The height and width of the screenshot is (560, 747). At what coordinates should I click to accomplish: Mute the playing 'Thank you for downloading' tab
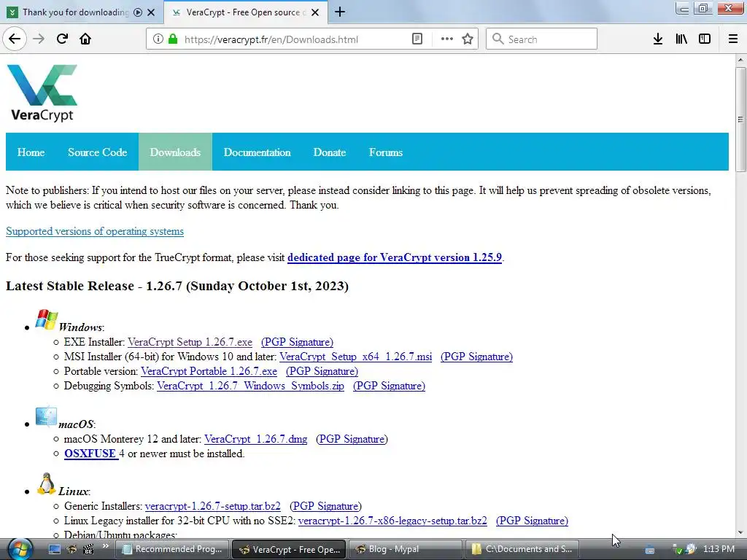tap(138, 12)
